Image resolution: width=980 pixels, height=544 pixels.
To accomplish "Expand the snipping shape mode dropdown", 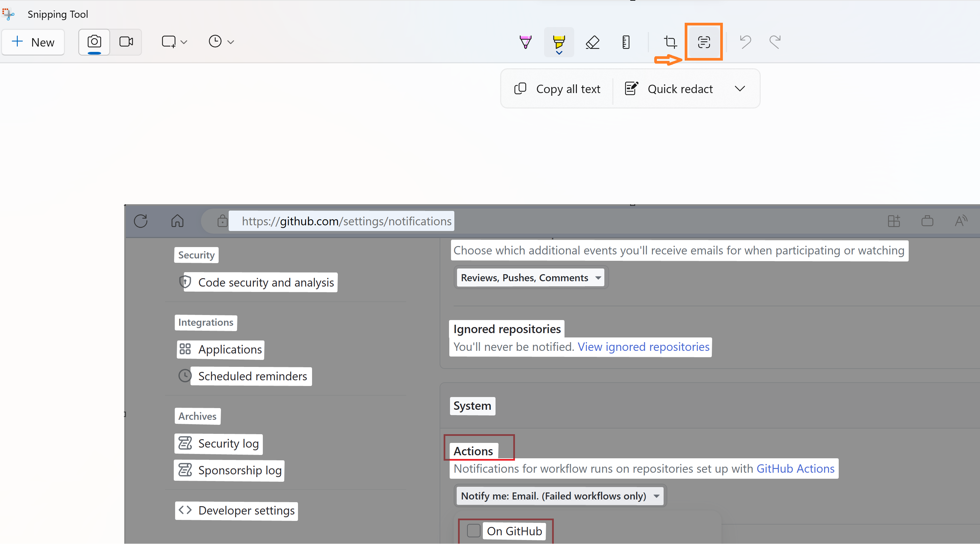I will click(x=174, y=42).
